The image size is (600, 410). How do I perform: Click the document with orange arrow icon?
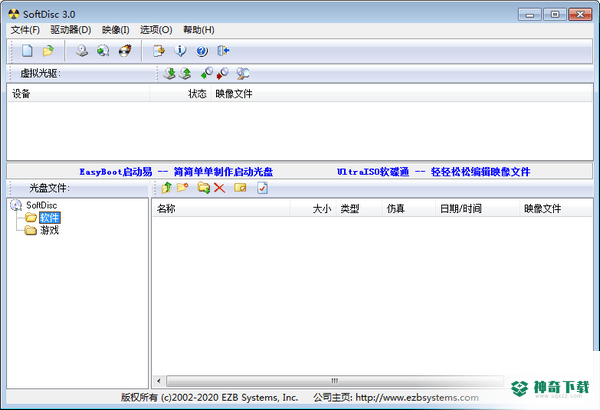click(158, 51)
